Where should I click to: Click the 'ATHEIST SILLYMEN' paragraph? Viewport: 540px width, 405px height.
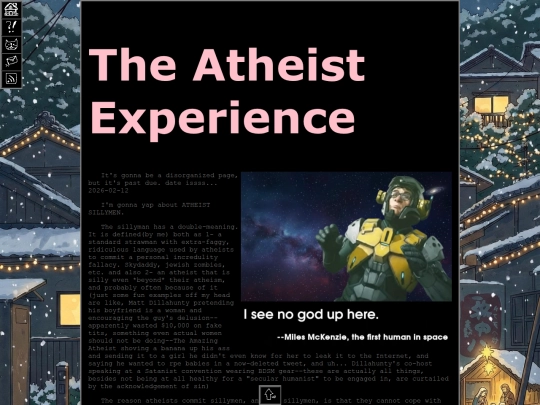(149, 209)
